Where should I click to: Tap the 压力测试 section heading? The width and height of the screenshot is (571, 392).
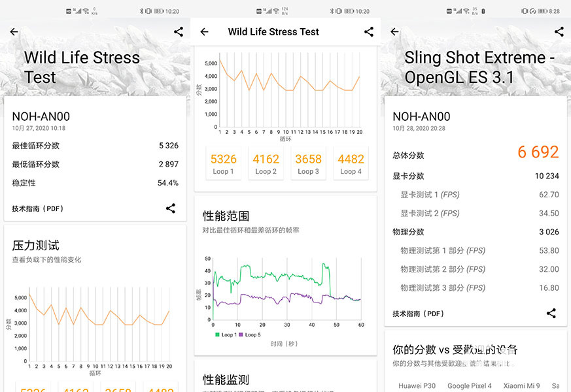click(36, 246)
